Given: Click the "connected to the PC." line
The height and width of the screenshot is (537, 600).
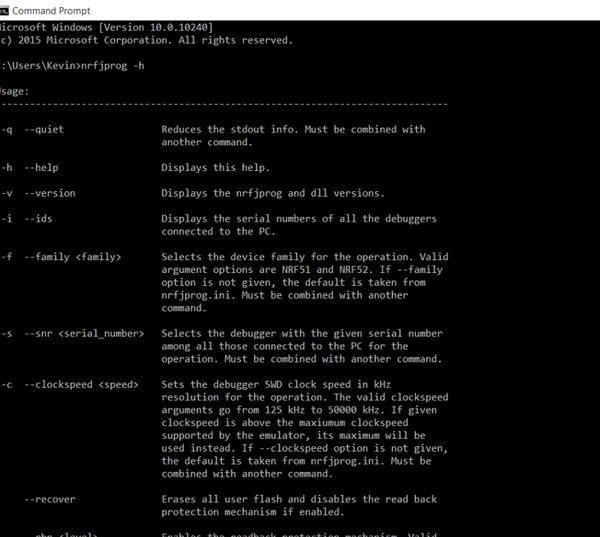Looking at the screenshot, I should pyautogui.click(x=218, y=232).
